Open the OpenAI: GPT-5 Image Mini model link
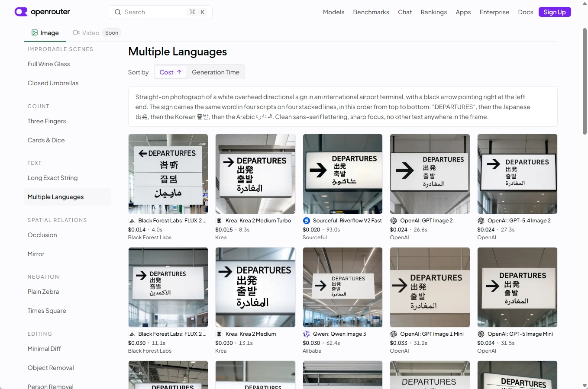Screen dimensions: 588x389 pyautogui.click(x=520, y=334)
